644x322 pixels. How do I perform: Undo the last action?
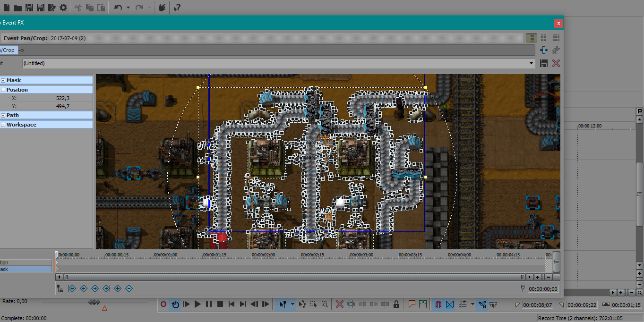[118, 8]
